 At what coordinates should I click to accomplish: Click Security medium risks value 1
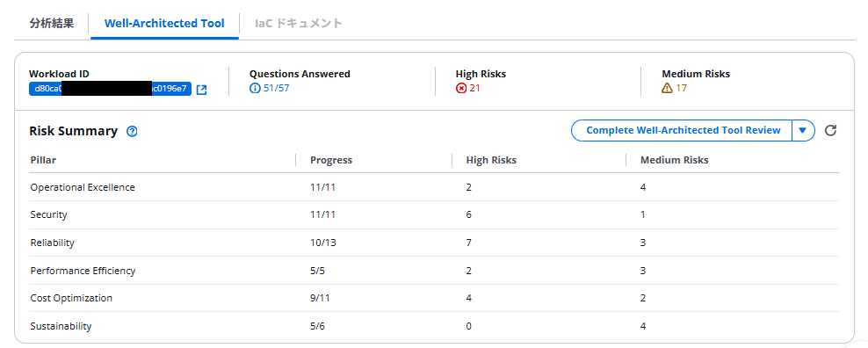(643, 215)
